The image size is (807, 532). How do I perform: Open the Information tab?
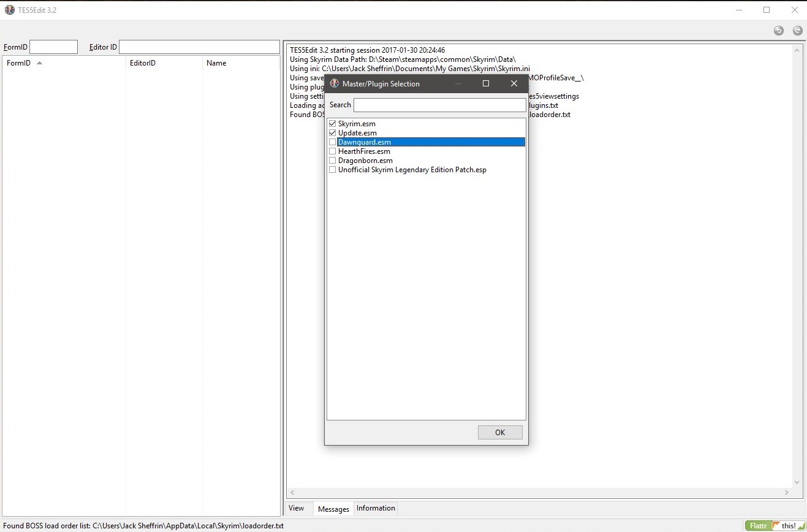tap(376, 508)
